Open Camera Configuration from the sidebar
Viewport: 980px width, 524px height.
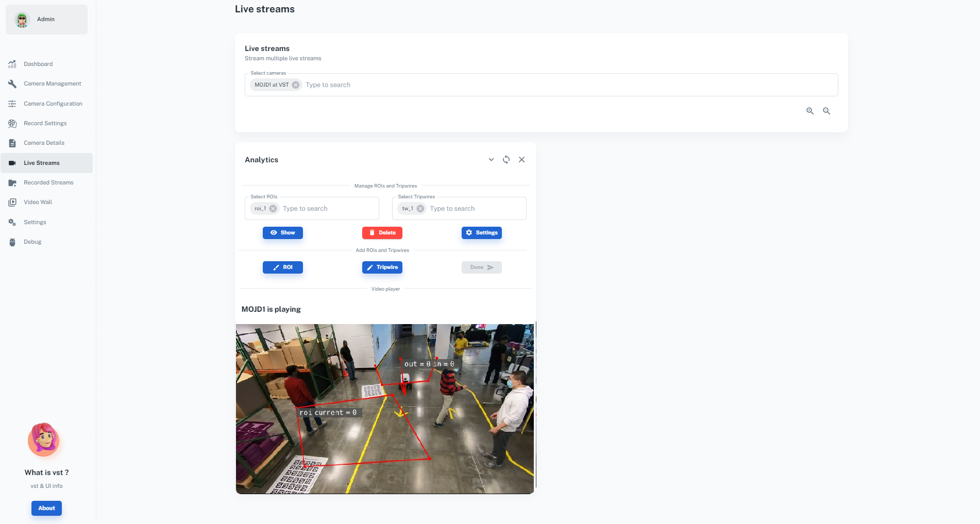[x=53, y=104]
